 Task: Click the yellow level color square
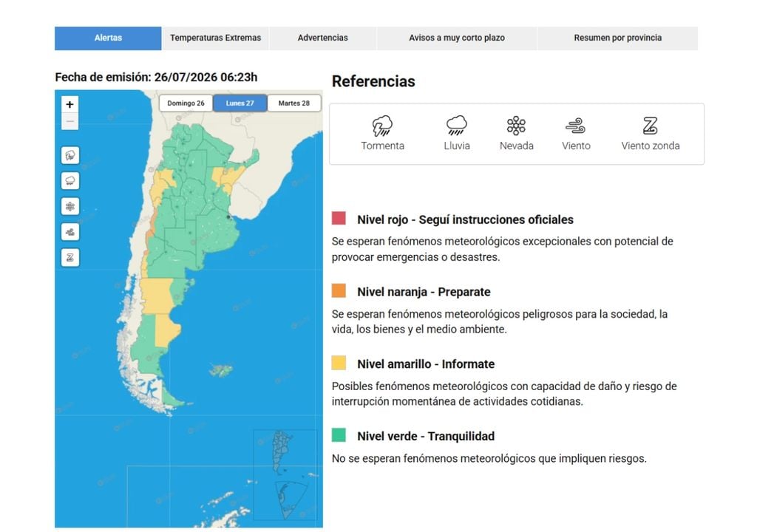(339, 363)
